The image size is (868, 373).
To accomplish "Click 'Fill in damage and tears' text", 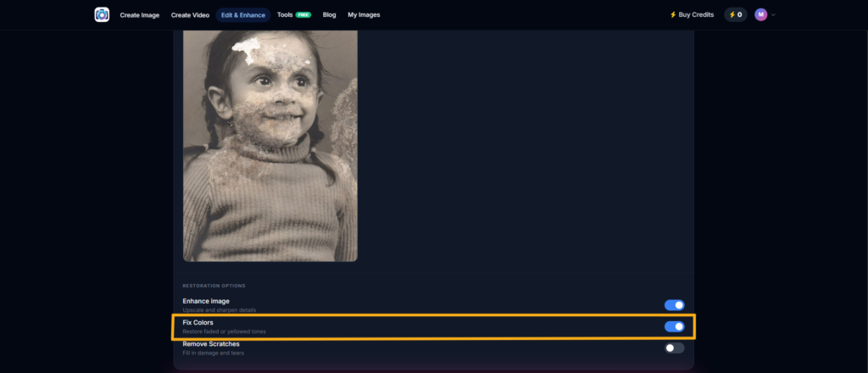I will tap(213, 353).
